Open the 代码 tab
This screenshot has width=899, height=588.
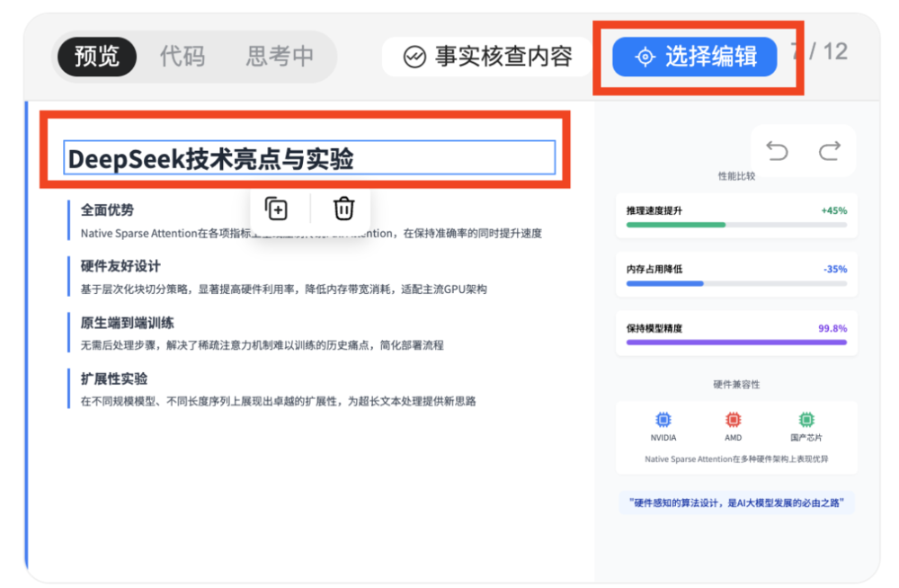pyautogui.click(x=183, y=56)
